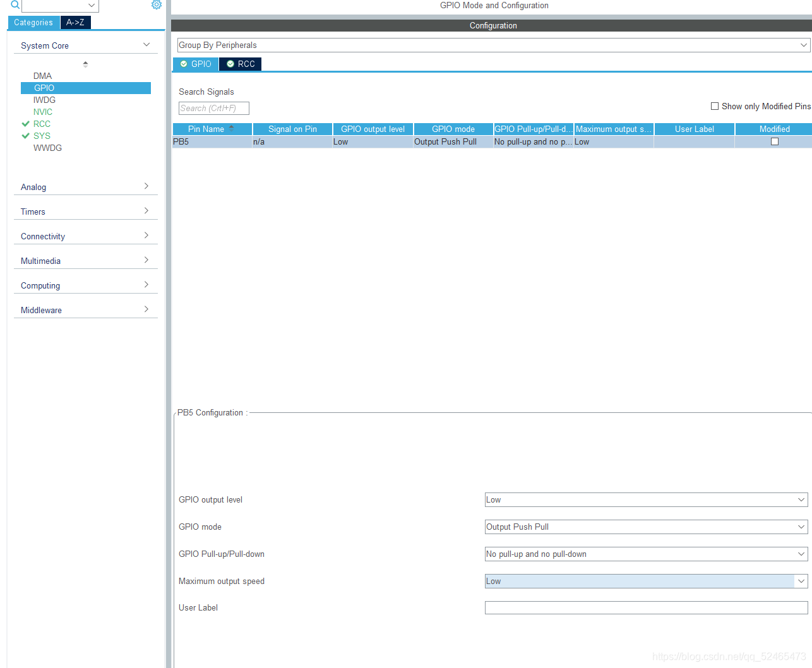Sort by GPIO mode column header
This screenshot has width=812, height=668.
point(453,129)
